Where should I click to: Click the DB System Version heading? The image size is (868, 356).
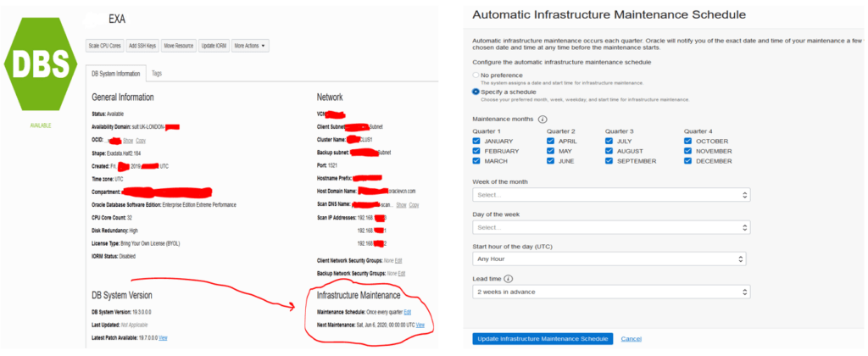(x=122, y=294)
